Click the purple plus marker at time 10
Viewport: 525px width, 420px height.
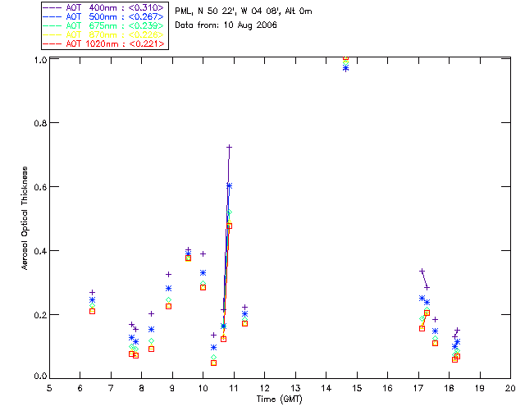click(x=203, y=253)
